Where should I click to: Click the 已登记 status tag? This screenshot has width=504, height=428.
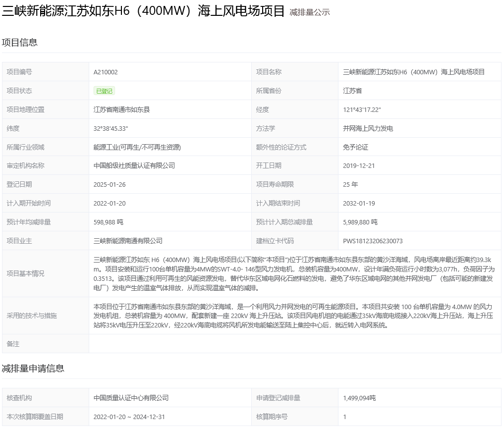(x=104, y=91)
